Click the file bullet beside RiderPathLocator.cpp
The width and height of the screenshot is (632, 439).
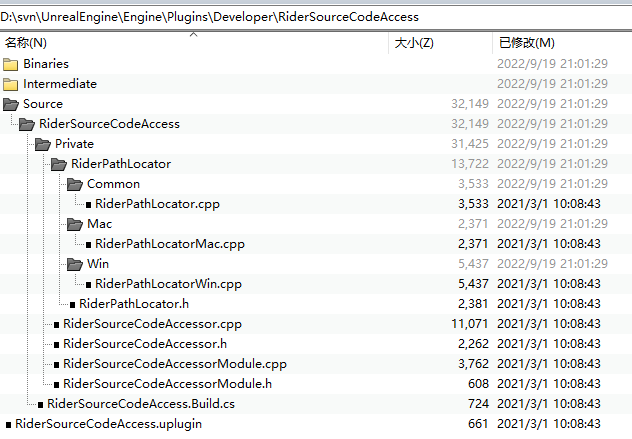pyautogui.click(x=88, y=205)
